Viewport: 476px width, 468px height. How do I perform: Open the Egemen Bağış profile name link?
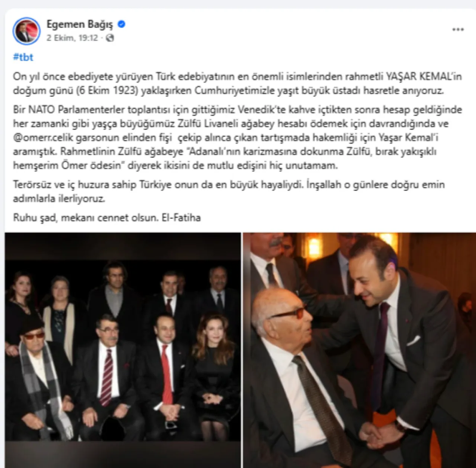pos(79,24)
